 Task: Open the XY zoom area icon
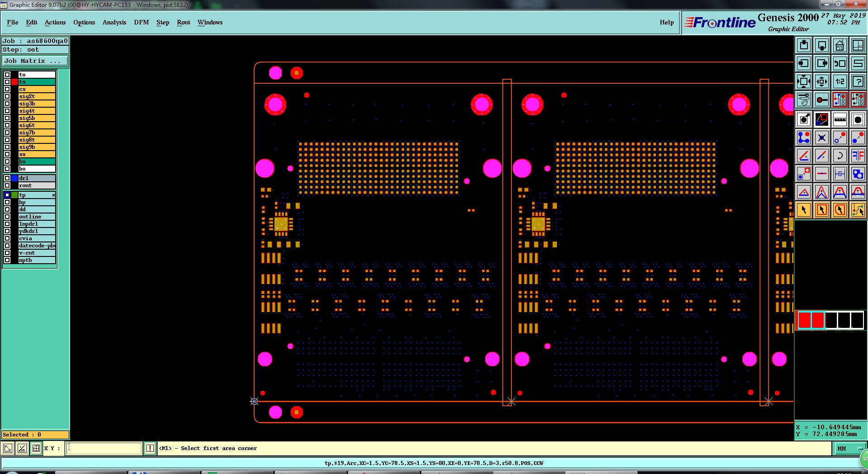click(858, 45)
